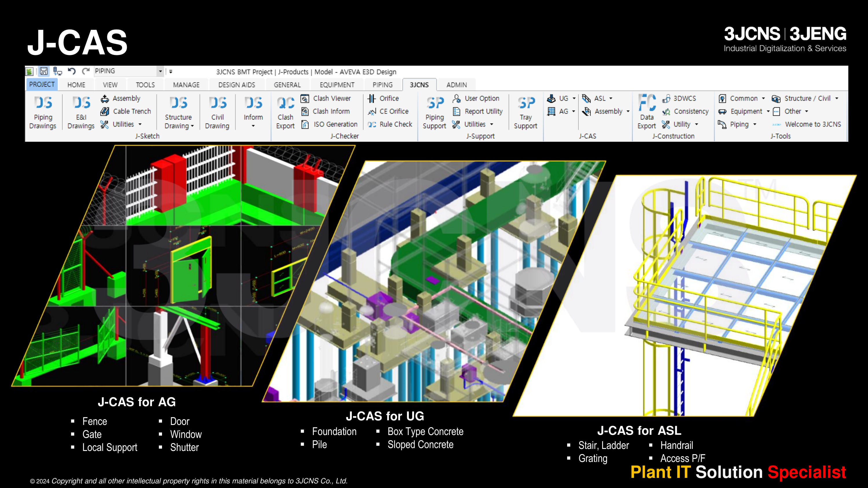Switch to the DESIGN AIDS tab
The width and height of the screenshot is (868, 488).
coord(237,85)
